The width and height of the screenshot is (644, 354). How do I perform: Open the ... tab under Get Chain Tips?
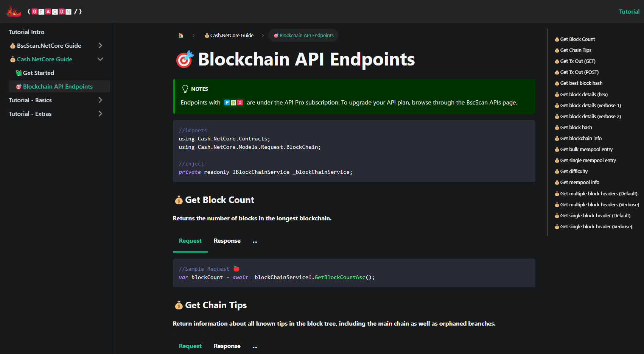click(x=255, y=346)
